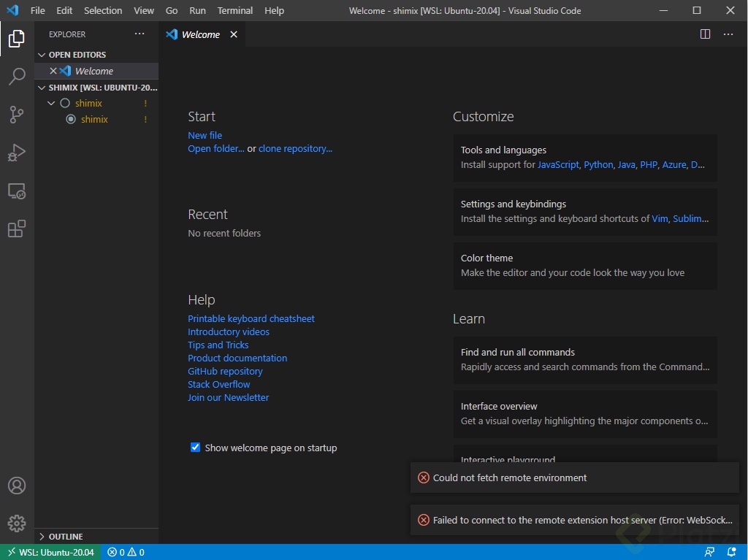Open the 'Color theme' customize card
The height and width of the screenshot is (560, 748).
pyautogui.click(x=585, y=266)
